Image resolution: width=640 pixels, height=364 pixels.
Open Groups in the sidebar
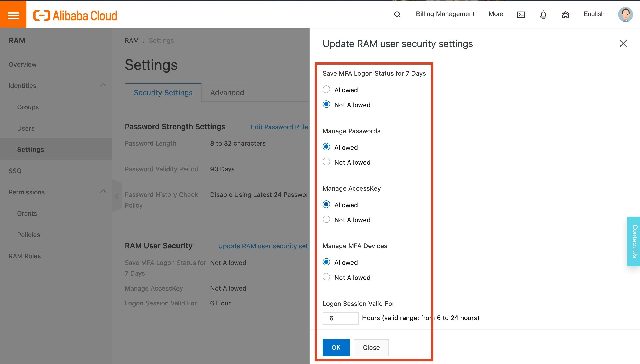pos(28,107)
